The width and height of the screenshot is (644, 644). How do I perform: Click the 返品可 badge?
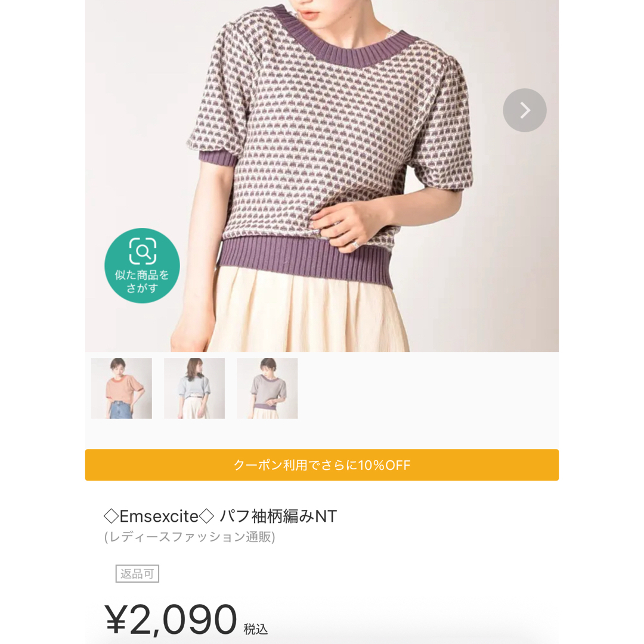tap(137, 574)
